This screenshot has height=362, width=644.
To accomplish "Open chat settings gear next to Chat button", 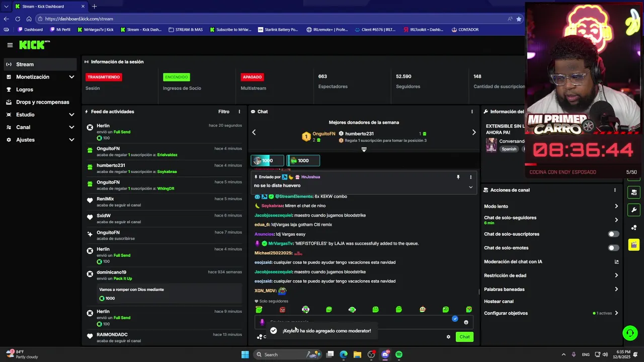I will (448, 337).
